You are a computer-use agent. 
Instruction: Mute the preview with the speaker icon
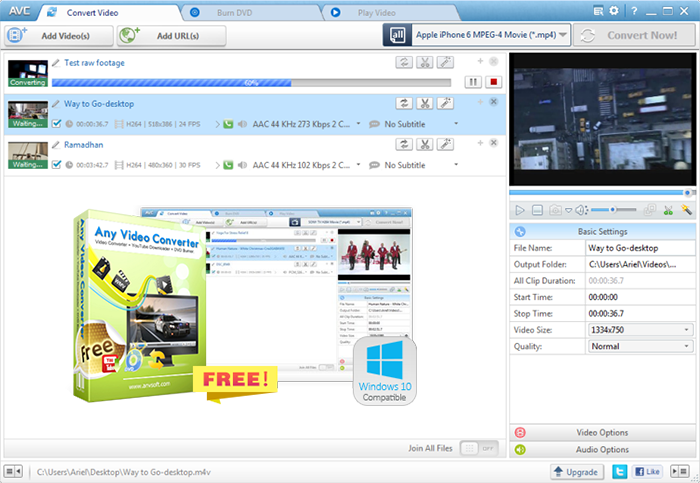tap(581, 210)
